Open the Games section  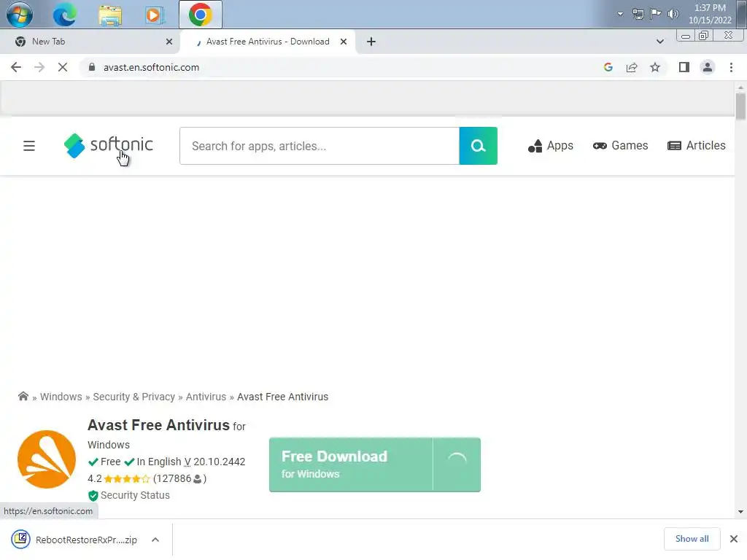620,146
